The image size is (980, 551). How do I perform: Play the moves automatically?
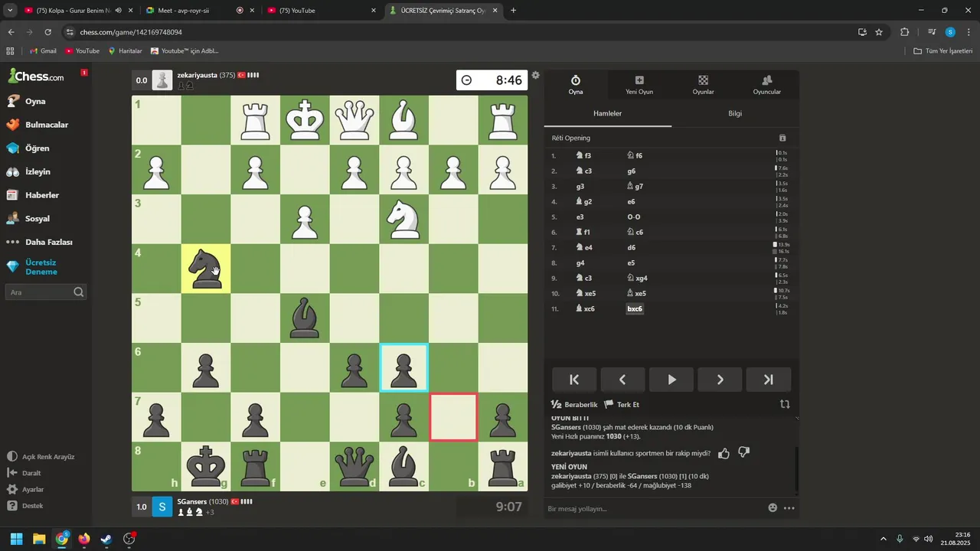pyautogui.click(x=671, y=380)
